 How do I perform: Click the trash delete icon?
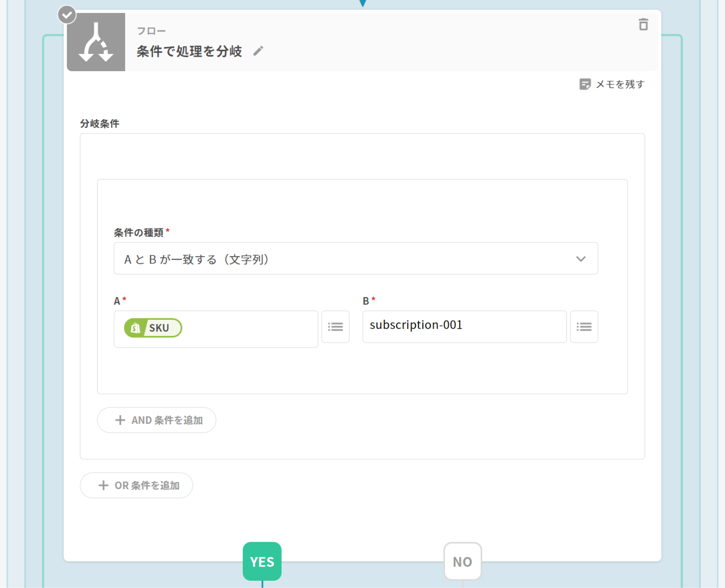643,25
